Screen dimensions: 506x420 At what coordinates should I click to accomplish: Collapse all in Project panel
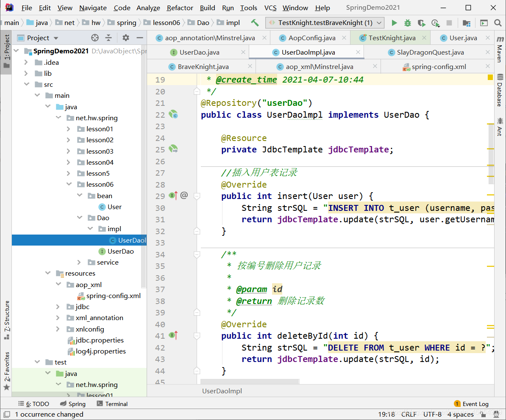108,38
